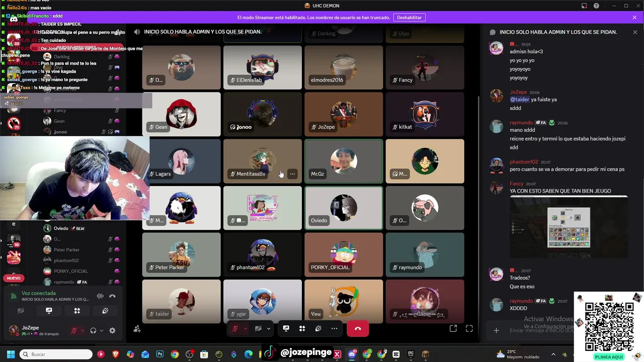
Task: Click invite people icon near call grid
Action: coord(137,329)
